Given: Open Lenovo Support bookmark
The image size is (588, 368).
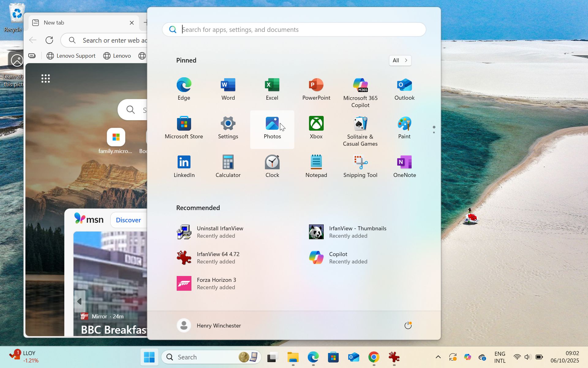Looking at the screenshot, I should (71, 56).
